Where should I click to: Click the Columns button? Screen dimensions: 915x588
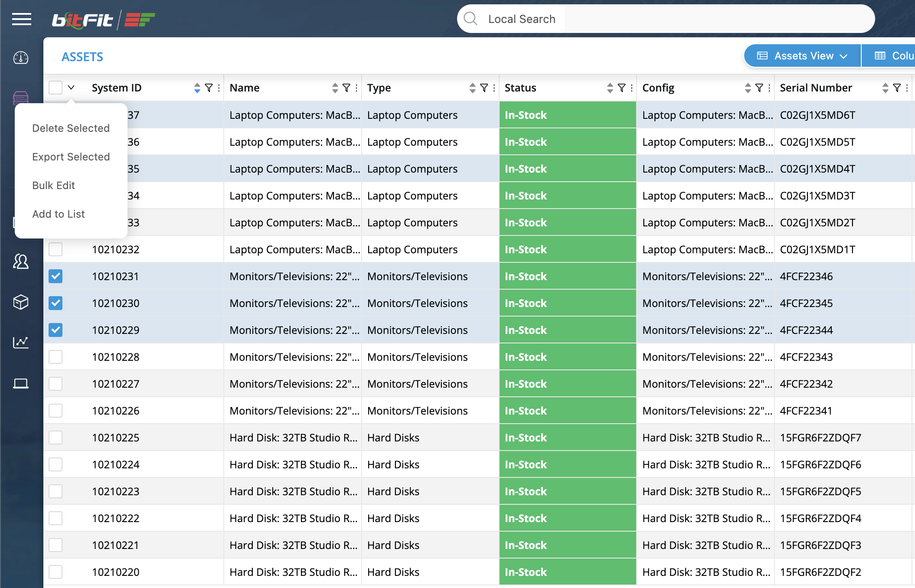tap(893, 56)
